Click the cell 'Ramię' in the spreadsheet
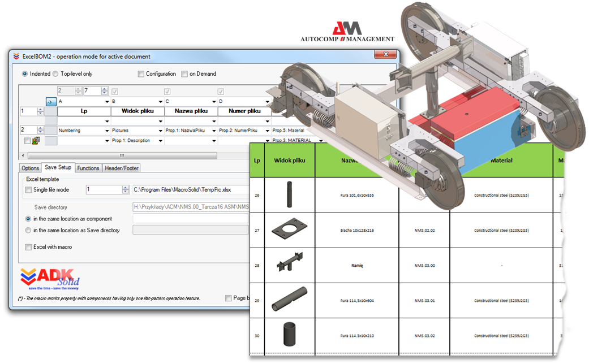The height and width of the screenshot is (364, 589). pos(357,265)
